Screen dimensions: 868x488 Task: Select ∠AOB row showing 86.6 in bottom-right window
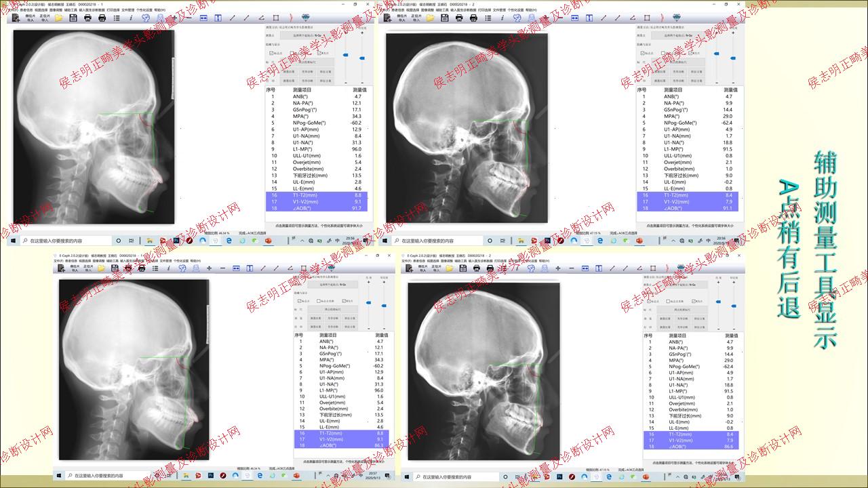(x=692, y=446)
